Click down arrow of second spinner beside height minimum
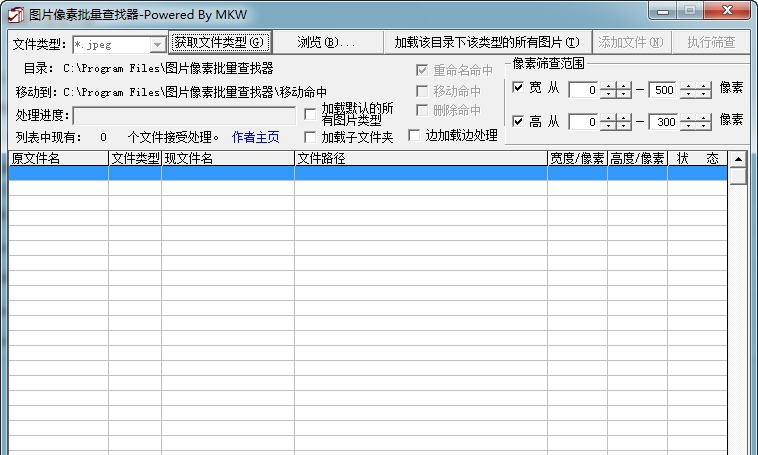 click(624, 126)
